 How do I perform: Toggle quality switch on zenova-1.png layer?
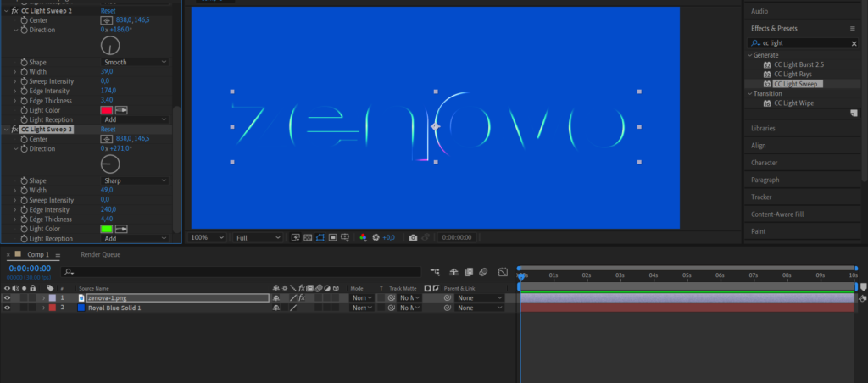click(293, 297)
